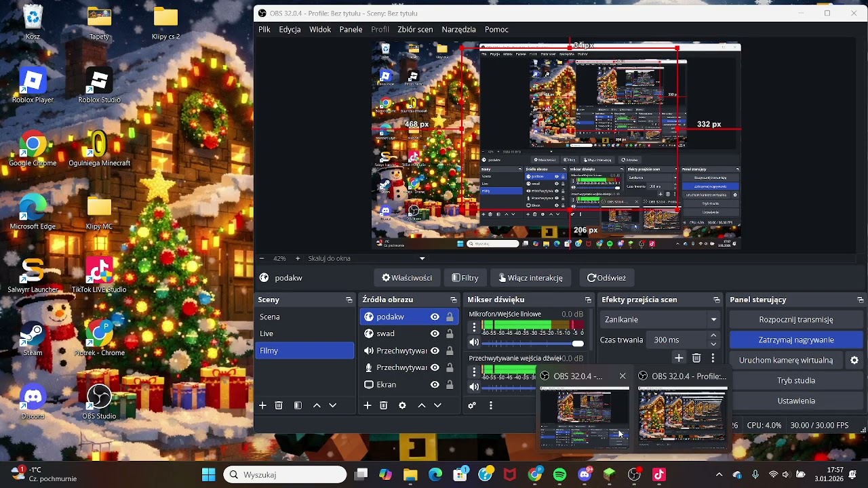Adjust Mikrofon/Wejście liniowe volume slider

pos(533,343)
